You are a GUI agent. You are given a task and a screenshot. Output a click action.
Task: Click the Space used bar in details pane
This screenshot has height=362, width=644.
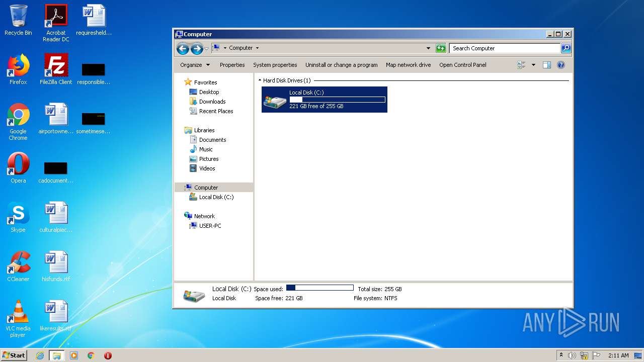pyautogui.click(x=320, y=288)
